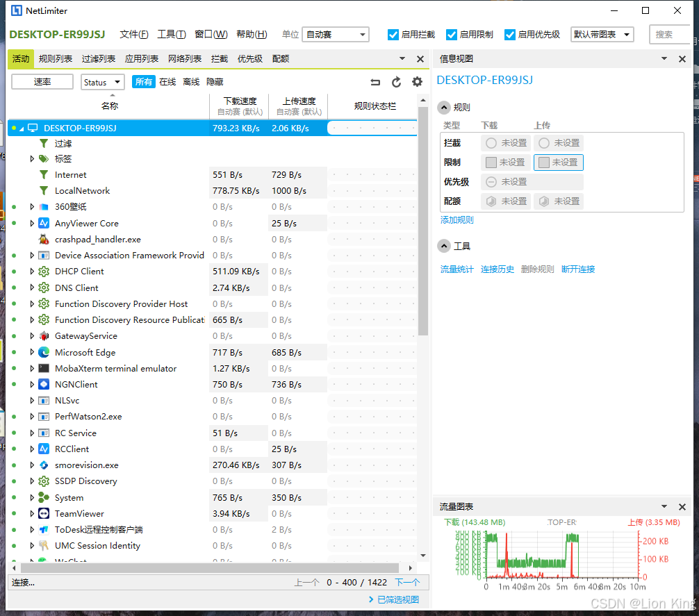Screen dimensions: 699x616
Task: Click the 添加规则 link
Action: 457,220
